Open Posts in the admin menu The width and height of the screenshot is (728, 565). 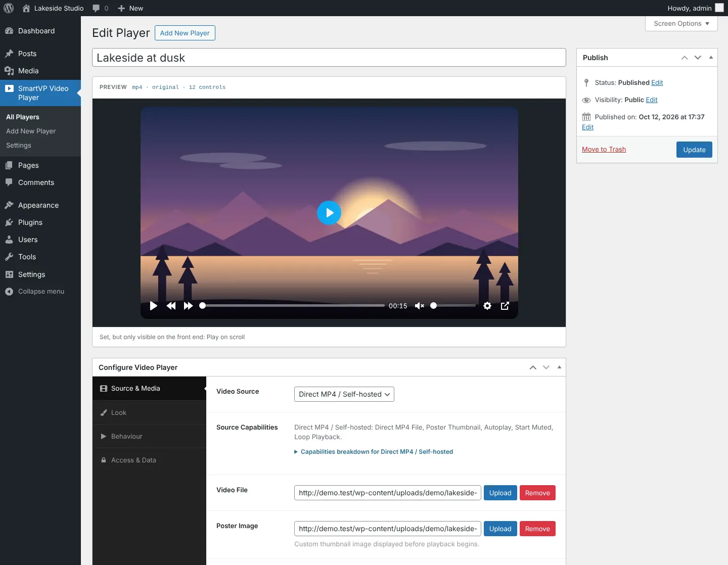(40, 54)
